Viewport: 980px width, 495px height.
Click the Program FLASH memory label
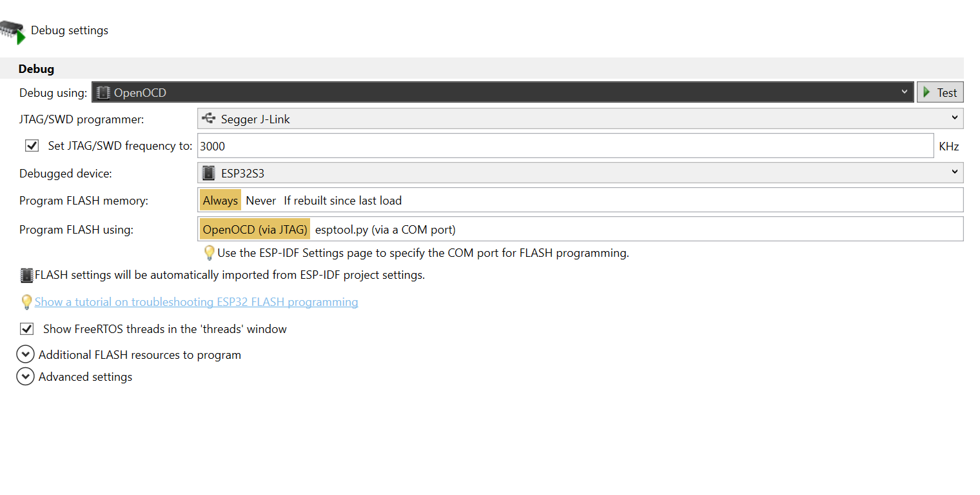click(x=84, y=201)
